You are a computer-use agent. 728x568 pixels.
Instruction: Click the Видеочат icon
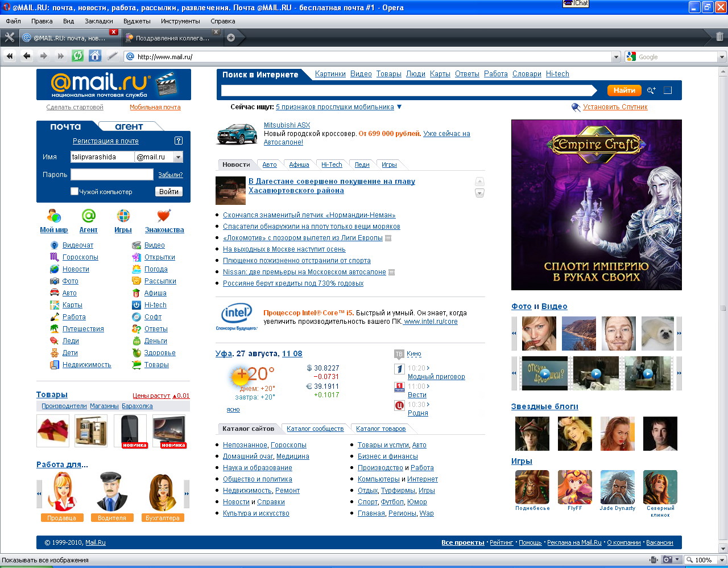(55, 245)
